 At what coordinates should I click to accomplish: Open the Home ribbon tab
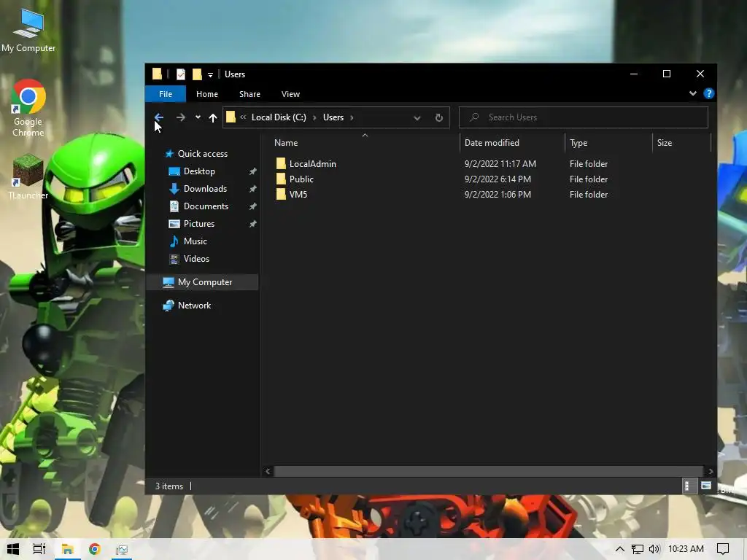206,94
